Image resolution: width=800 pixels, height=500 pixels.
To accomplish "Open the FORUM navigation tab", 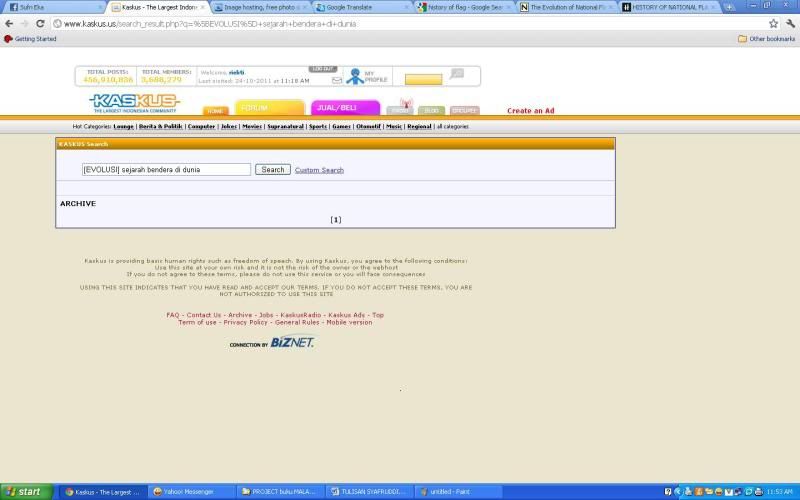I will [269, 108].
